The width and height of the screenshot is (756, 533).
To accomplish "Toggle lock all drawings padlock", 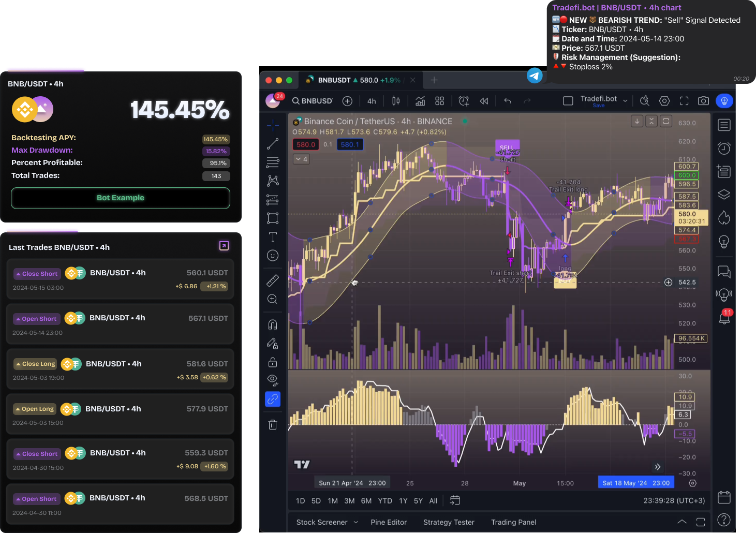I will click(273, 362).
